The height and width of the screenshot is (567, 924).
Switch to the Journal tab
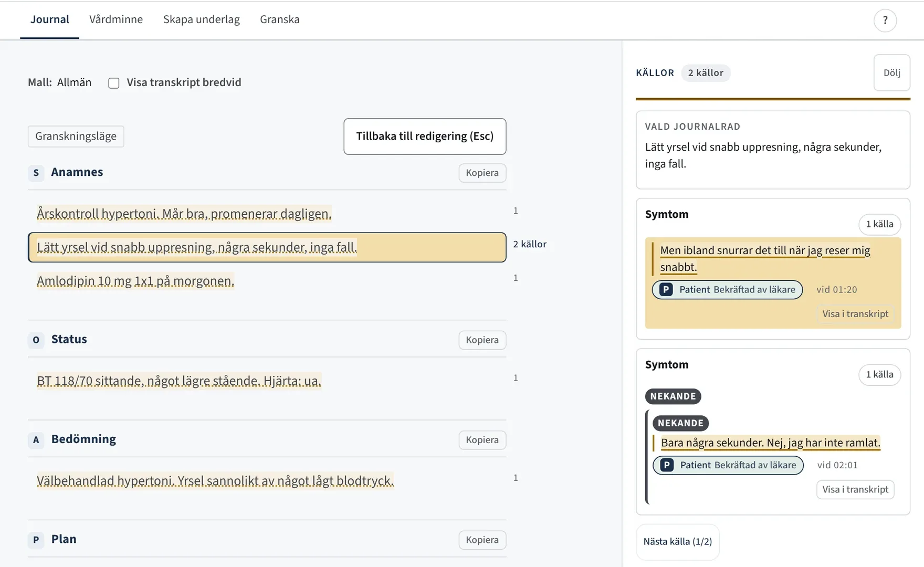49,19
